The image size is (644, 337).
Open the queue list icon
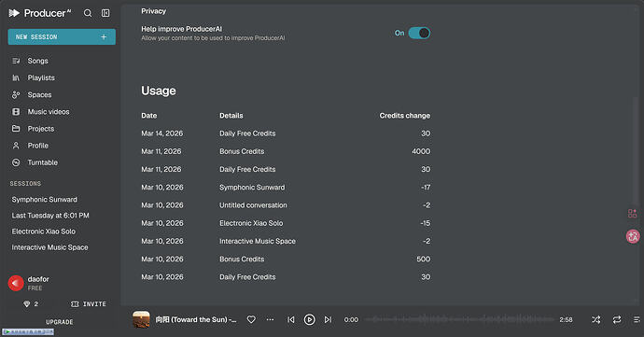coord(637,319)
